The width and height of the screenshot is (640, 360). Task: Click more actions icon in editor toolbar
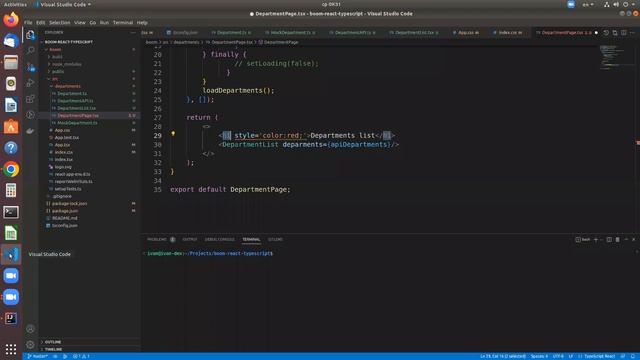click(x=632, y=33)
